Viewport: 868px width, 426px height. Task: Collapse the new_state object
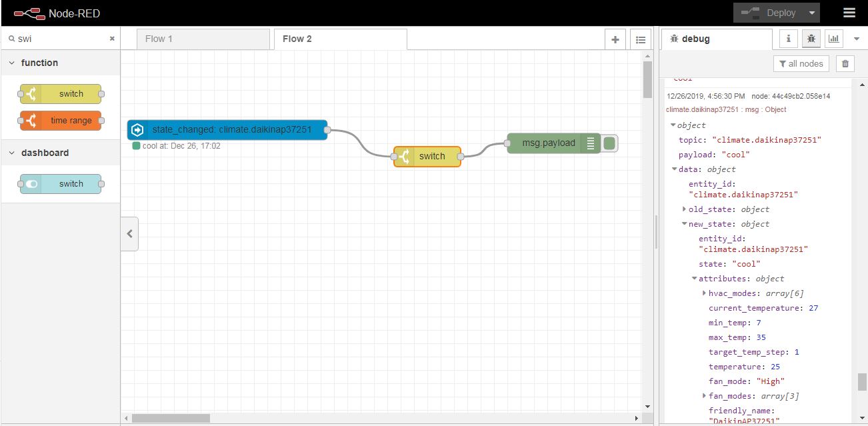[x=684, y=224]
